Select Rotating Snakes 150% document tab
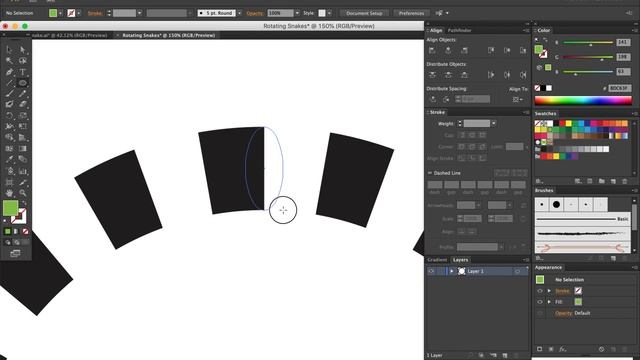This screenshot has width=640, height=360. tap(169, 36)
